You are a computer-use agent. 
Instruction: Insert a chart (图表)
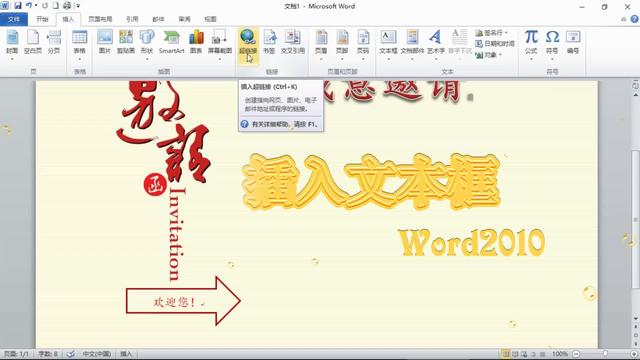(x=196, y=42)
